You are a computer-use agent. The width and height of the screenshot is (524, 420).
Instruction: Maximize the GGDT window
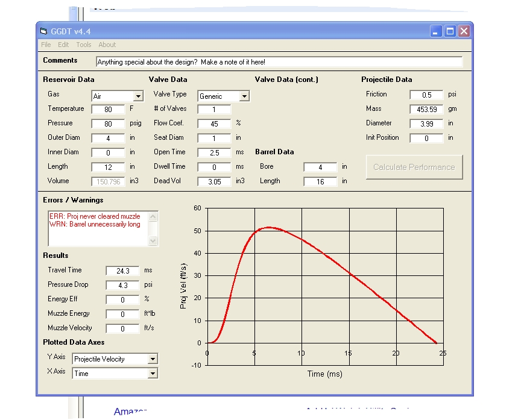(x=450, y=31)
